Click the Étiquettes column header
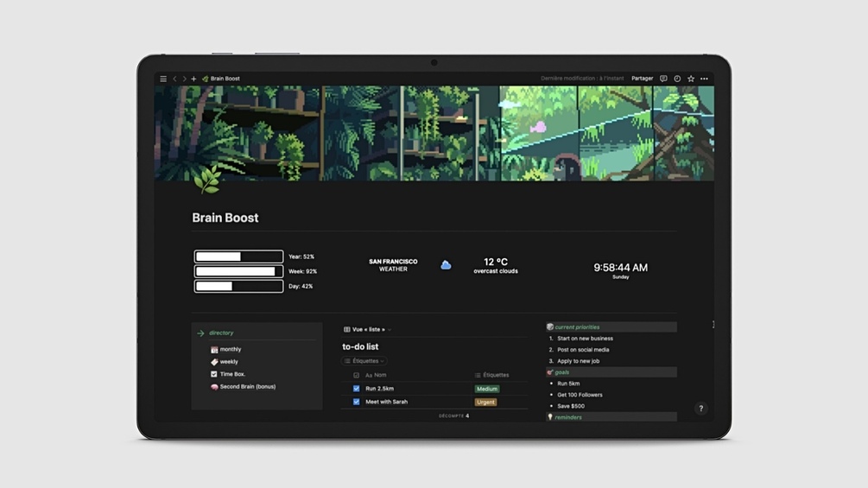Screen dimensions: 868x488 click(491, 375)
